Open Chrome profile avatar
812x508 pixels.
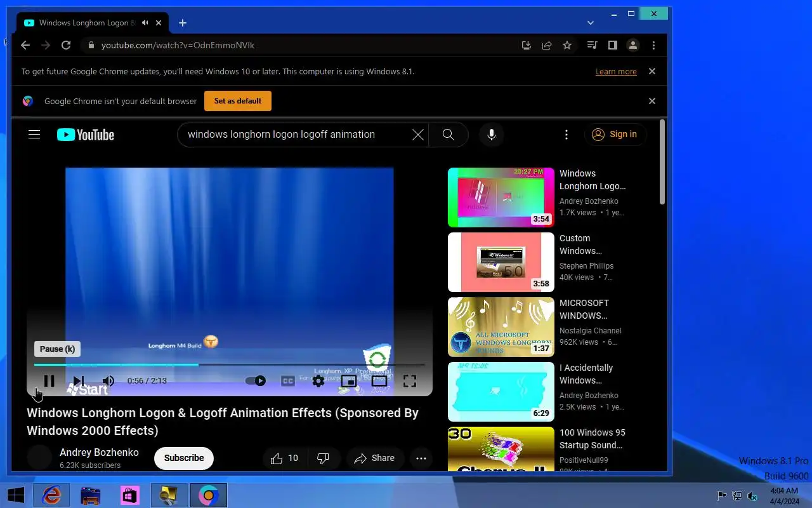pyautogui.click(x=633, y=45)
